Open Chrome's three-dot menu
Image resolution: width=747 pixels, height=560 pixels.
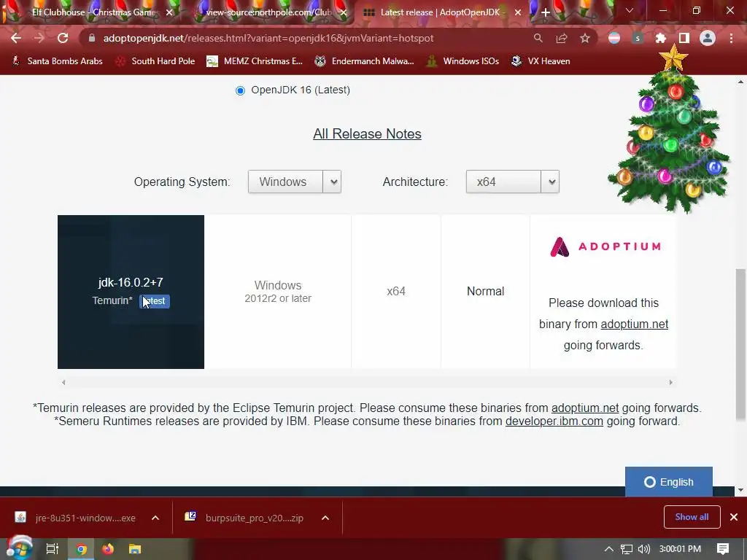coord(731,38)
